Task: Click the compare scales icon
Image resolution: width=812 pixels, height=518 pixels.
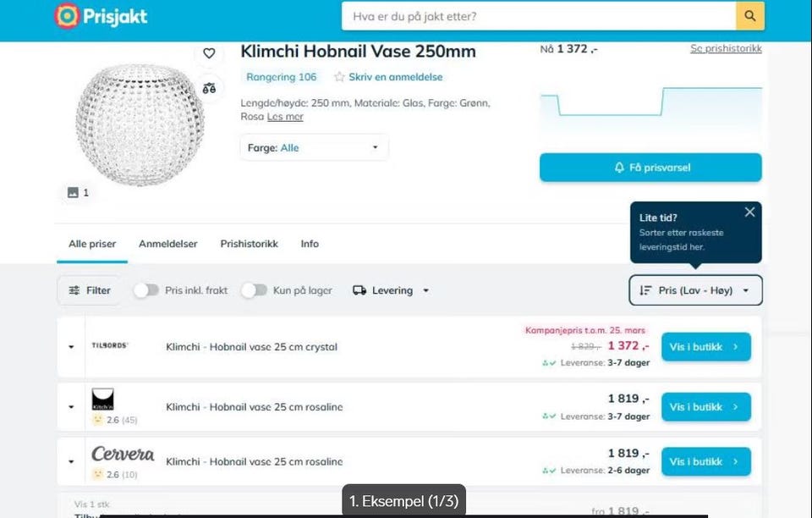Action: [209, 88]
